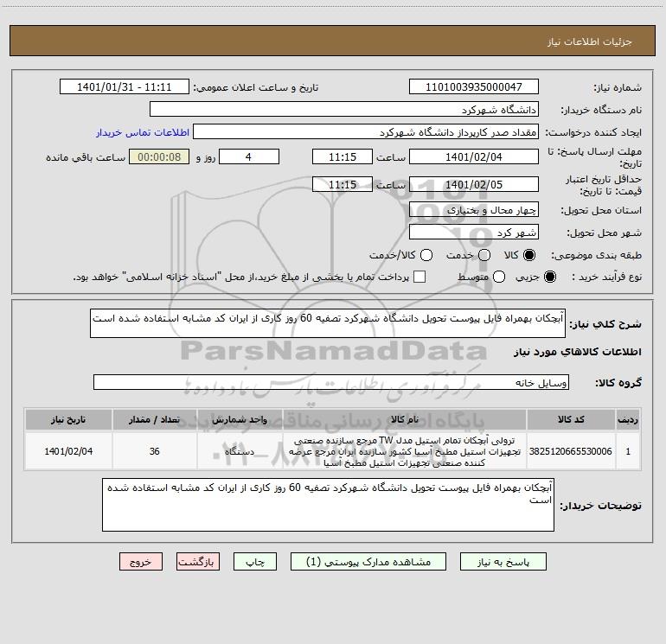Viewport: 666px width, 644px height.
Task: Click the چاپ print button
Action: point(255,562)
